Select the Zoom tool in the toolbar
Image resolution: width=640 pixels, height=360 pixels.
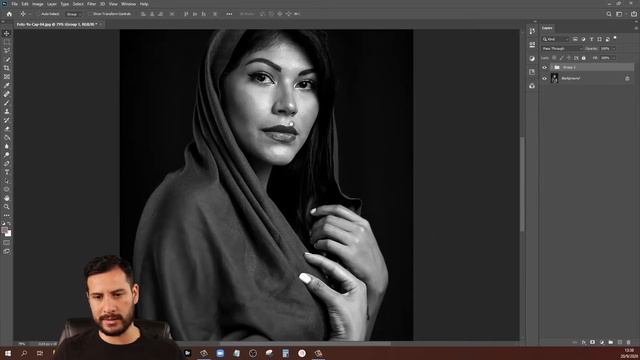(7, 207)
